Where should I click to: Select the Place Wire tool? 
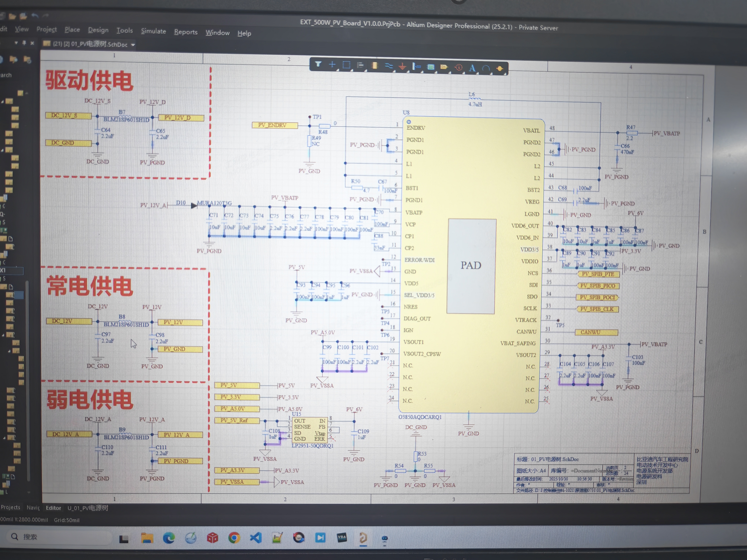389,66
